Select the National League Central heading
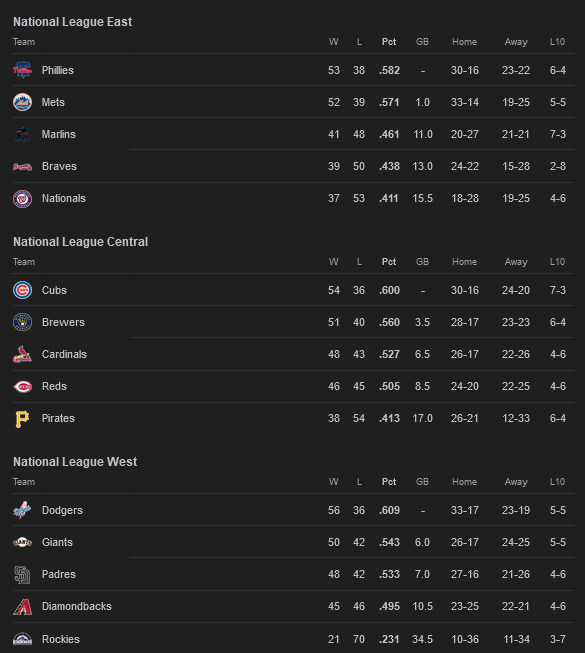 (x=80, y=242)
